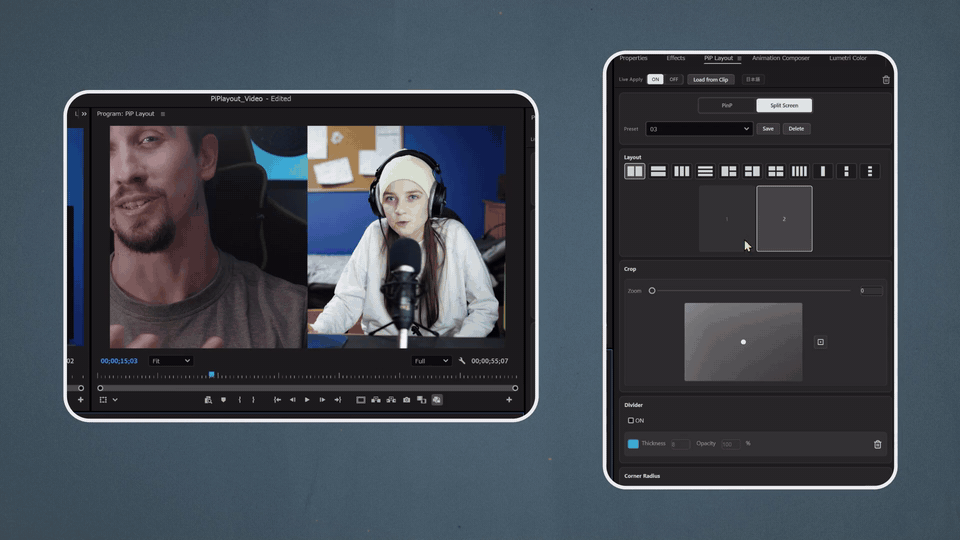Open the button editor plus at the monitor's right
960x540 pixels.
point(509,400)
